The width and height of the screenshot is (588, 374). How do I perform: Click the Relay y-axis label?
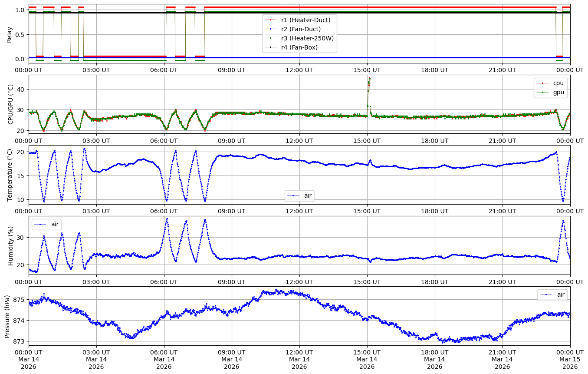click(x=10, y=34)
